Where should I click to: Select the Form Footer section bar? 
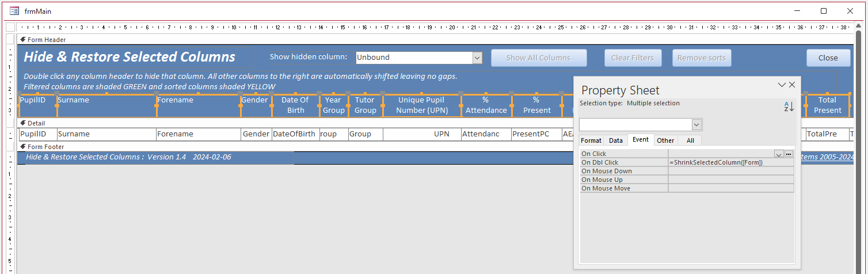pyautogui.click(x=435, y=147)
